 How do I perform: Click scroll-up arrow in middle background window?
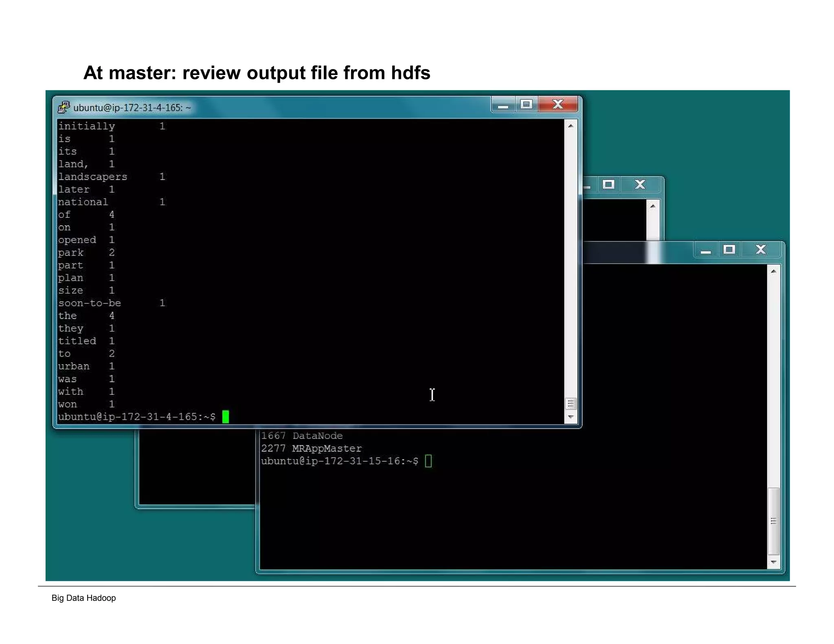pyautogui.click(x=653, y=206)
